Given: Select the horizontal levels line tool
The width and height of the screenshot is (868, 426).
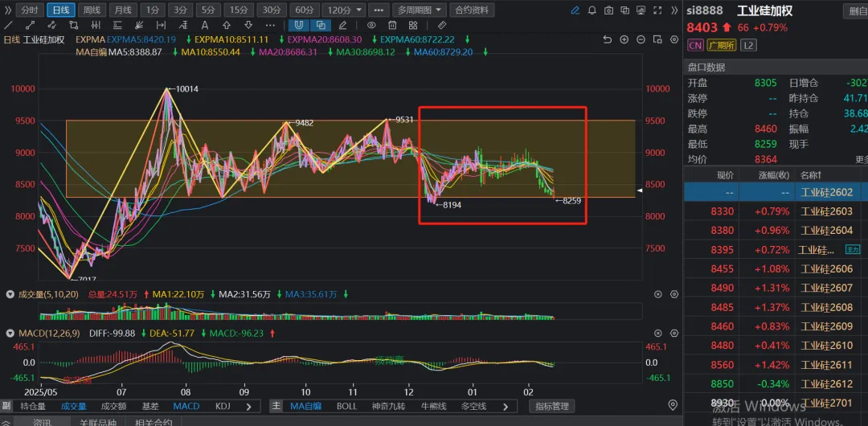Looking at the screenshot, I should [117, 25].
